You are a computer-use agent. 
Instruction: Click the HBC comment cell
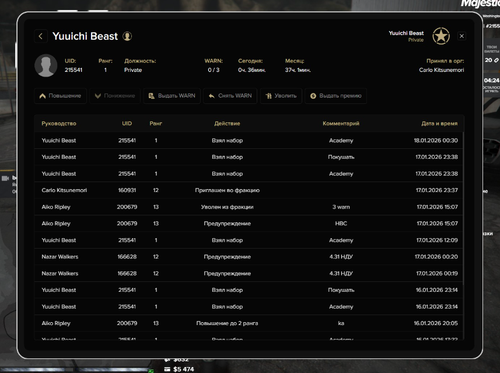coord(341,224)
